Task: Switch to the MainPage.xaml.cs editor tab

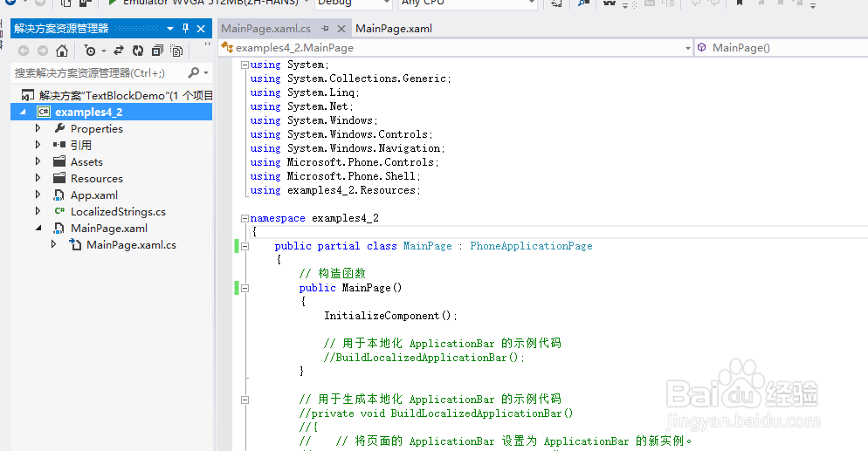Action: pos(266,29)
